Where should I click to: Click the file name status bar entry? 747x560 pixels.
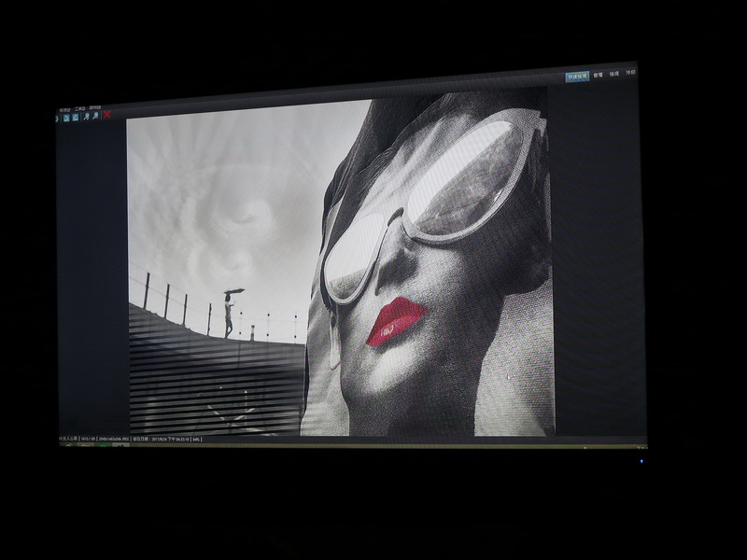coord(68,439)
